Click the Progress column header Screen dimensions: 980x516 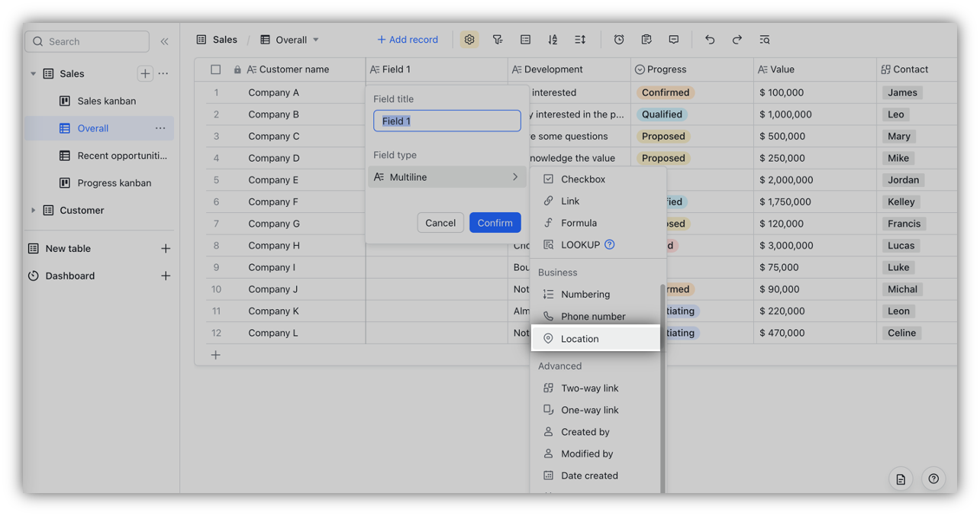(691, 69)
